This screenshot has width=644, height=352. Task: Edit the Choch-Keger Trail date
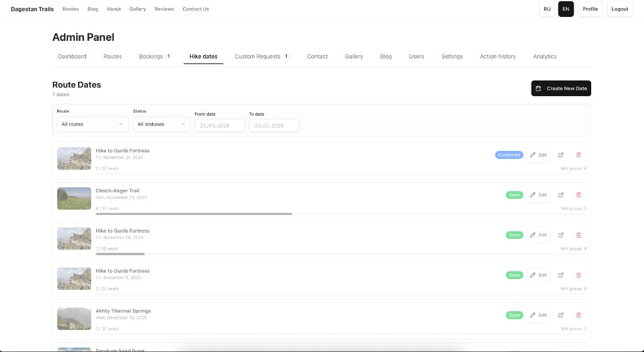pos(538,195)
